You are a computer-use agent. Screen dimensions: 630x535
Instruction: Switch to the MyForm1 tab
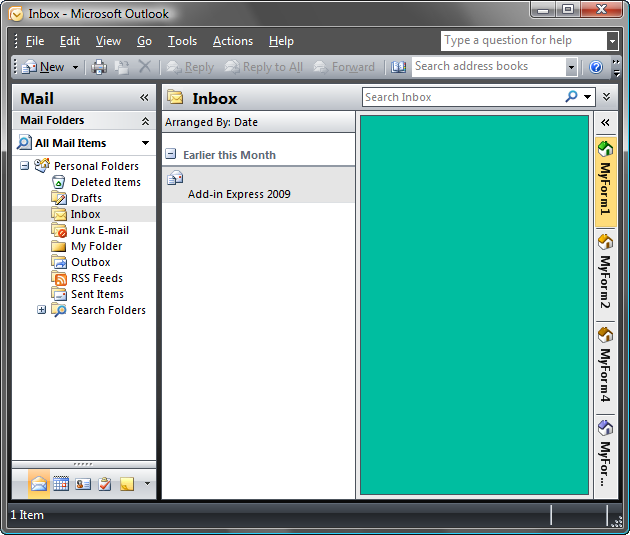[x=605, y=182]
